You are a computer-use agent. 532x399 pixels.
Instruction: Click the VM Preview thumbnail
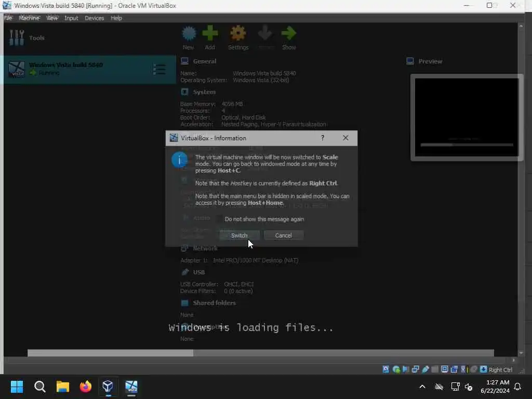(x=467, y=117)
